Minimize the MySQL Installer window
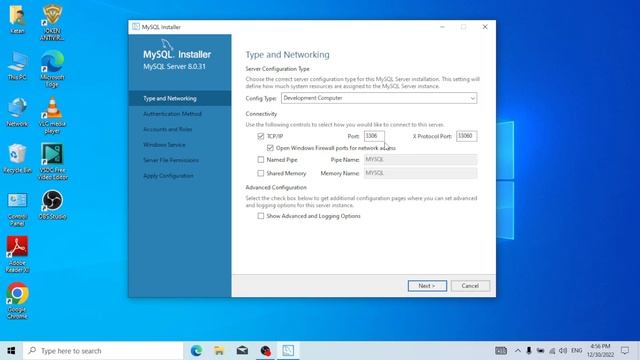Viewport: 640px width, 360px height. [x=442, y=27]
